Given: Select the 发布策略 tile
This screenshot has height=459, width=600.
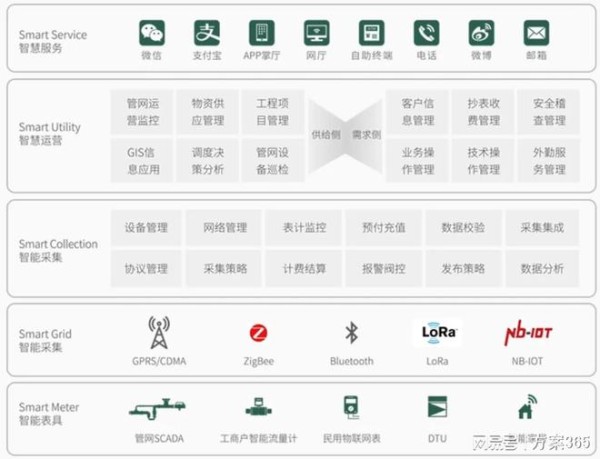Looking at the screenshot, I should 463,269.
